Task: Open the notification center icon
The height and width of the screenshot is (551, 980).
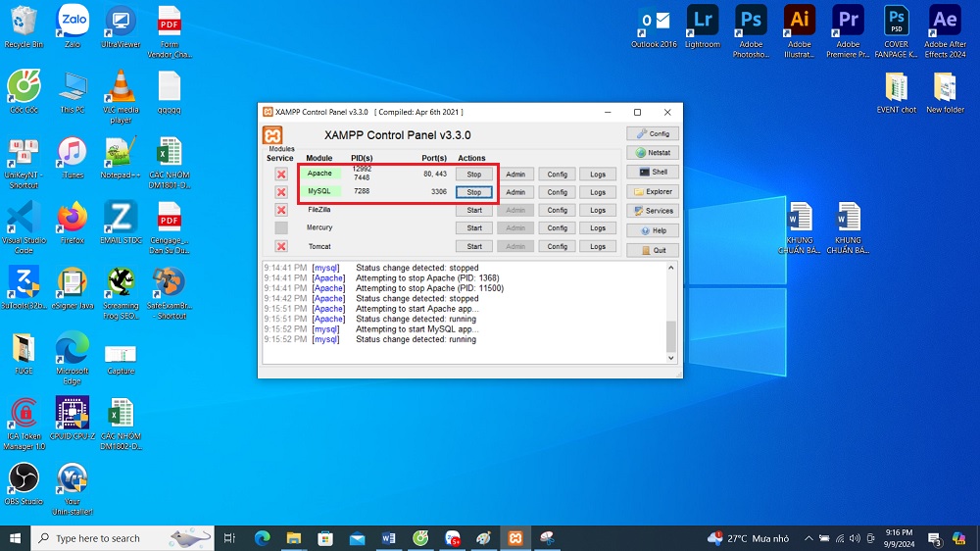Action: [x=935, y=538]
